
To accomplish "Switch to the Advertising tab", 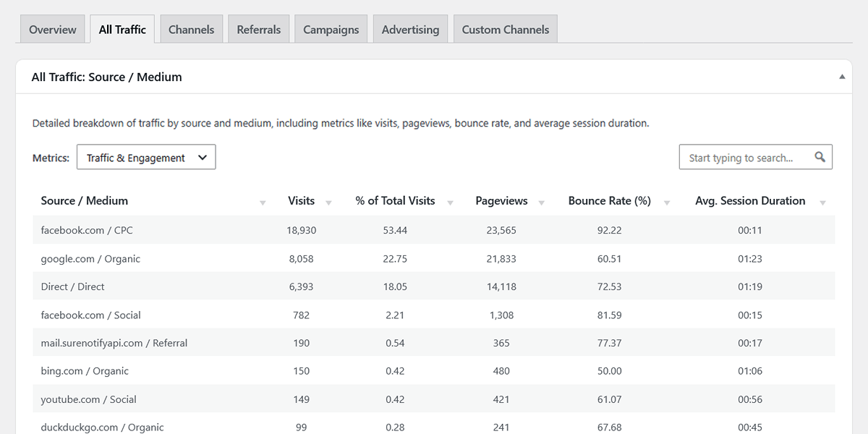I will coord(410,30).
